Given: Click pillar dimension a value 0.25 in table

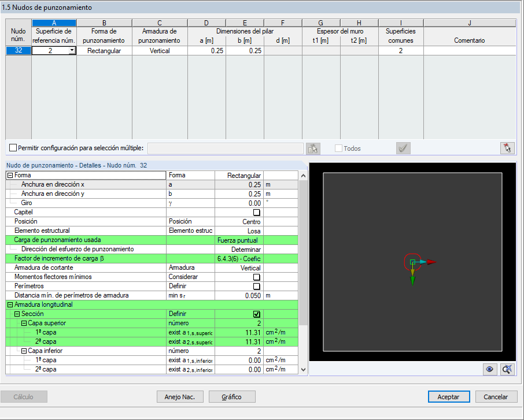Looking at the screenshot, I should (207, 51).
